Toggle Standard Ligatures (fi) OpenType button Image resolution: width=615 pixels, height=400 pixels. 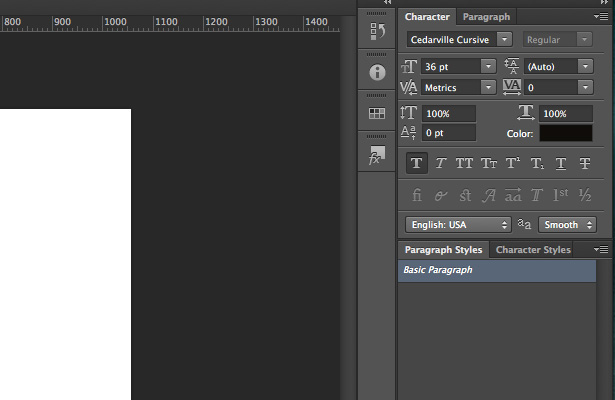[x=417, y=195]
